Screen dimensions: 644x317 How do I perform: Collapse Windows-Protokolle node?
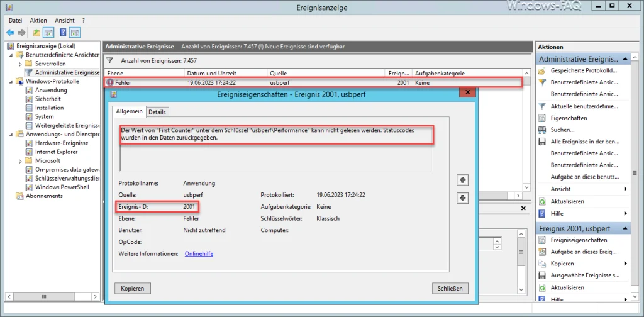pos(11,81)
